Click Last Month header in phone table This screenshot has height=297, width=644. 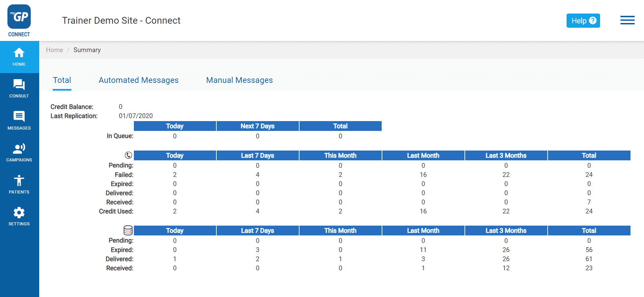pyautogui.click(x=423, y=156)
